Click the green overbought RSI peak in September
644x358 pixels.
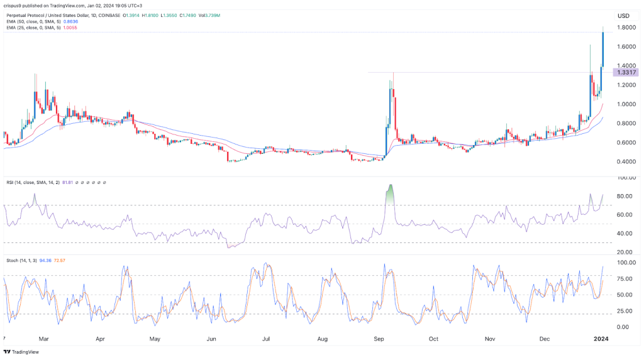pos(391,194)
